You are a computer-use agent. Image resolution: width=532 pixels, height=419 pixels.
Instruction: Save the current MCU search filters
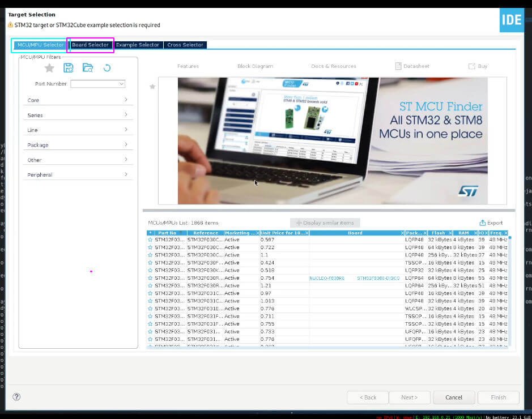[68, 68]
